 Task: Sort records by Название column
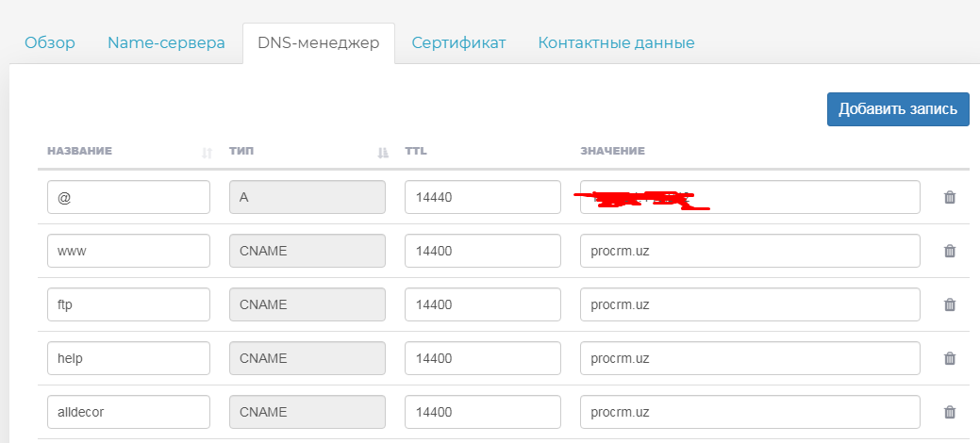tap(207, 152)
